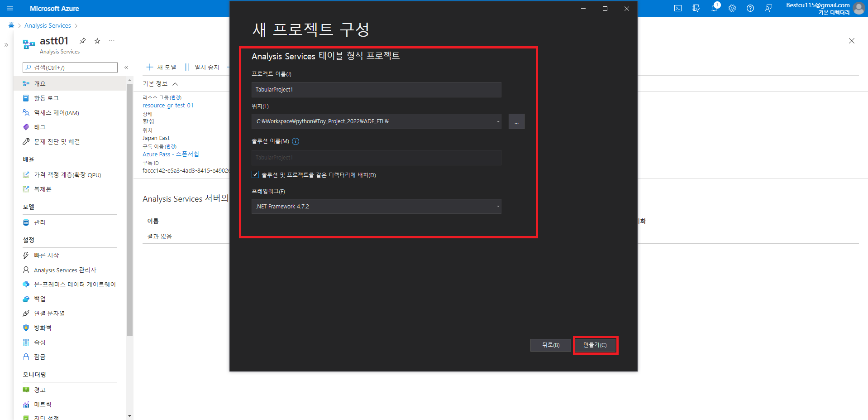Click the project name field TabularProject1
This screenshot has height=420, width=868.
(x=376, y=89)
